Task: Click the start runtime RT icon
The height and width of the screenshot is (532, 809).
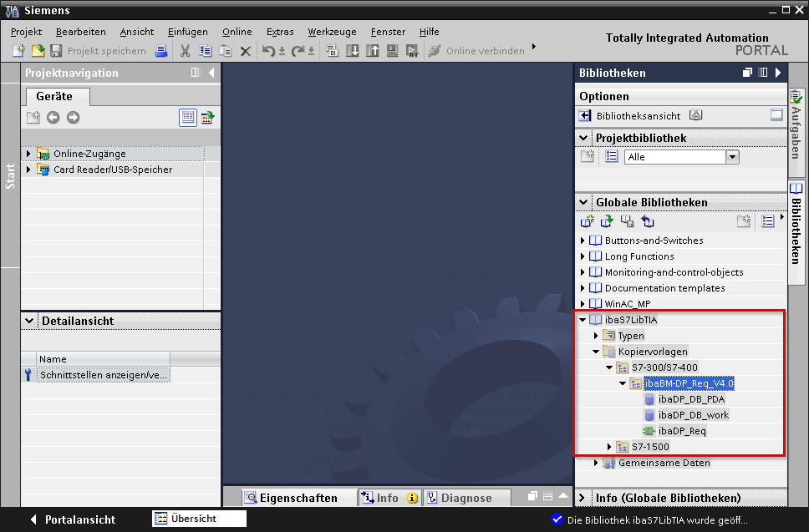Action: coord(412,50)
